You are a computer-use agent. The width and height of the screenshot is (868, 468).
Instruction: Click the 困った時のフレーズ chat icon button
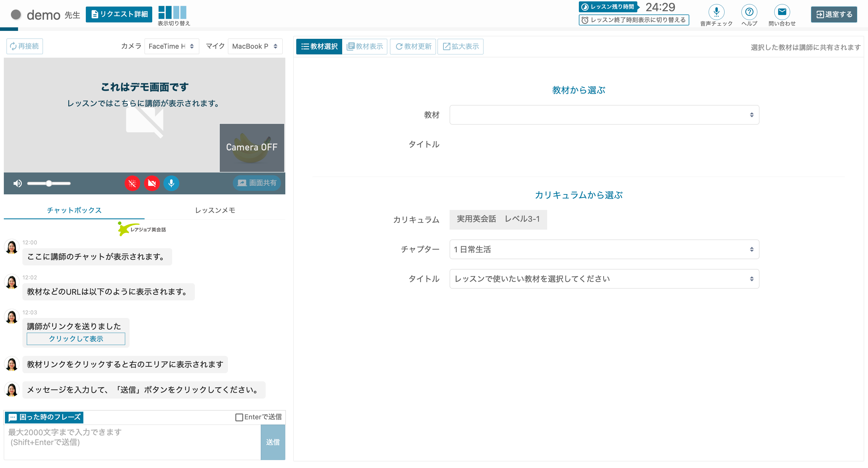[44, 417]
